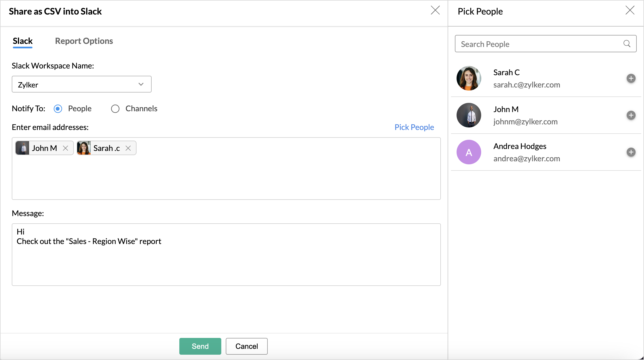Click the sarah.c@zylker.com email text
The height and width of the screenshot is (360, 644).
click(x=527, y=85)
